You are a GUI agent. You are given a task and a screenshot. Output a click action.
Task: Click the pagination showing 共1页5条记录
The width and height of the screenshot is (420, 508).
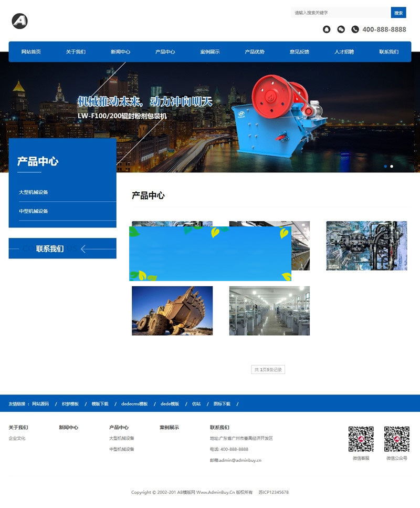268,369
